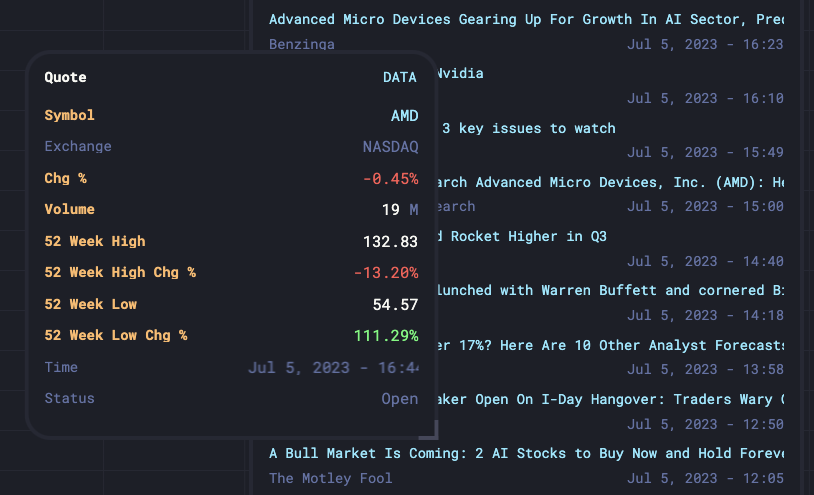
Task: Click the 'Chg %' row label
Action: pos(65,178)
